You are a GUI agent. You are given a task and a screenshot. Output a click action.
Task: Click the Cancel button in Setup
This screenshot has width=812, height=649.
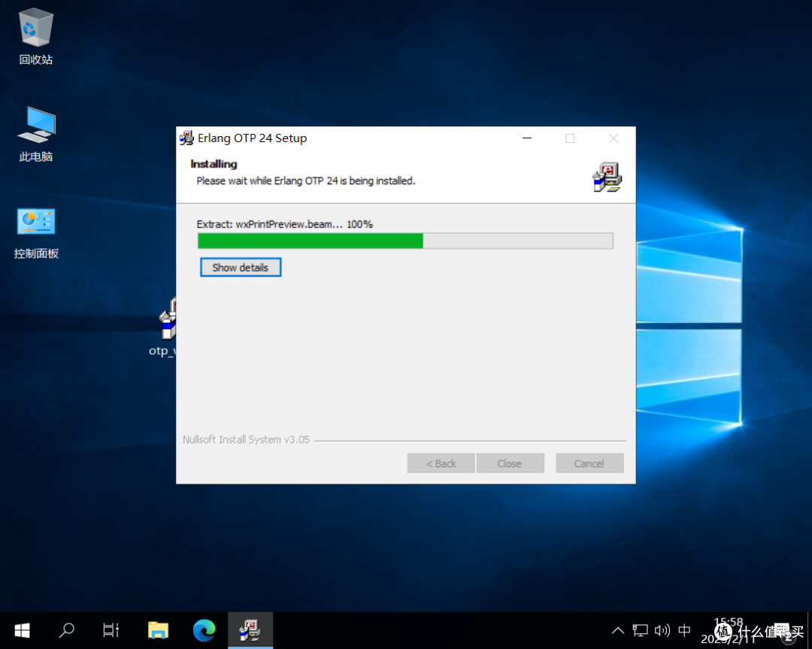point(589,463)
